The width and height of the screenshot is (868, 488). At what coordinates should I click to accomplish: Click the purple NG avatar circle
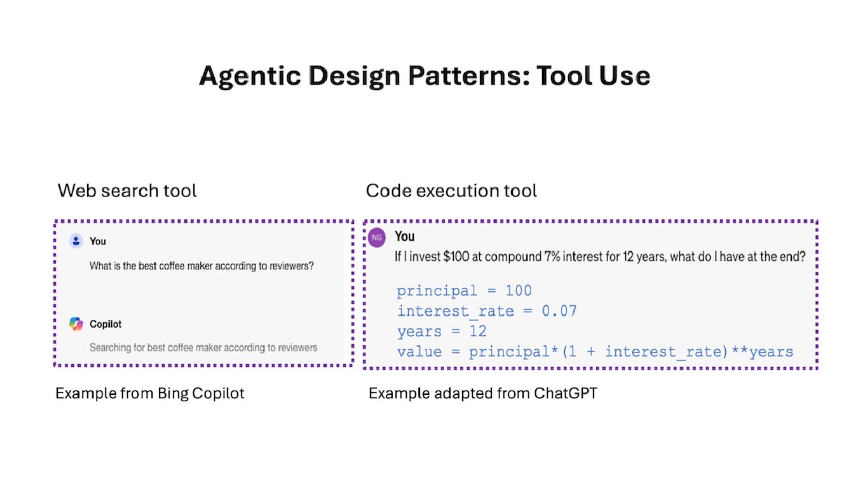tap(377, 238)
